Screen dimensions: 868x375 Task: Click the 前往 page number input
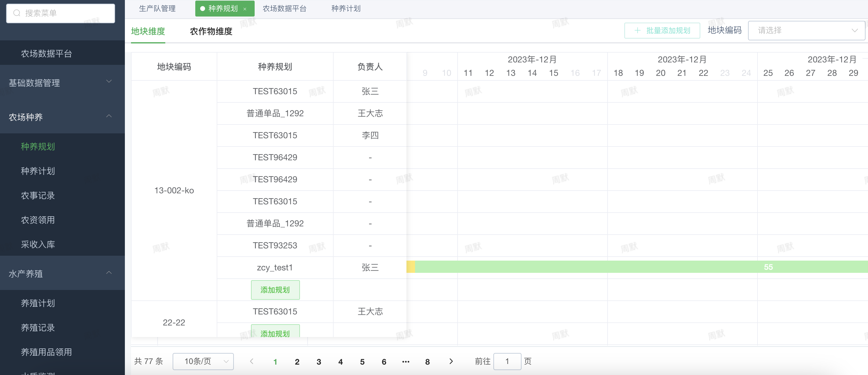[x=507, y=361]
